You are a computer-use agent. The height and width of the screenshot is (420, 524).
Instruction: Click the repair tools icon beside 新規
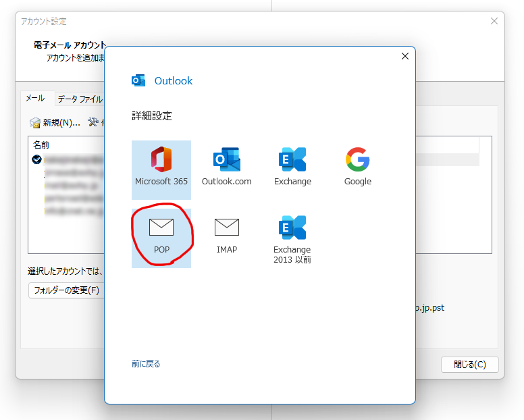(93, 122)
